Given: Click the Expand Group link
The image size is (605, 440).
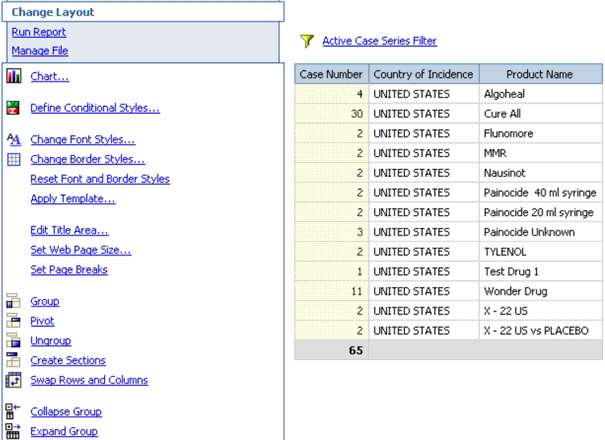Looking at the screenshot, I should click(x=64, y=432).
